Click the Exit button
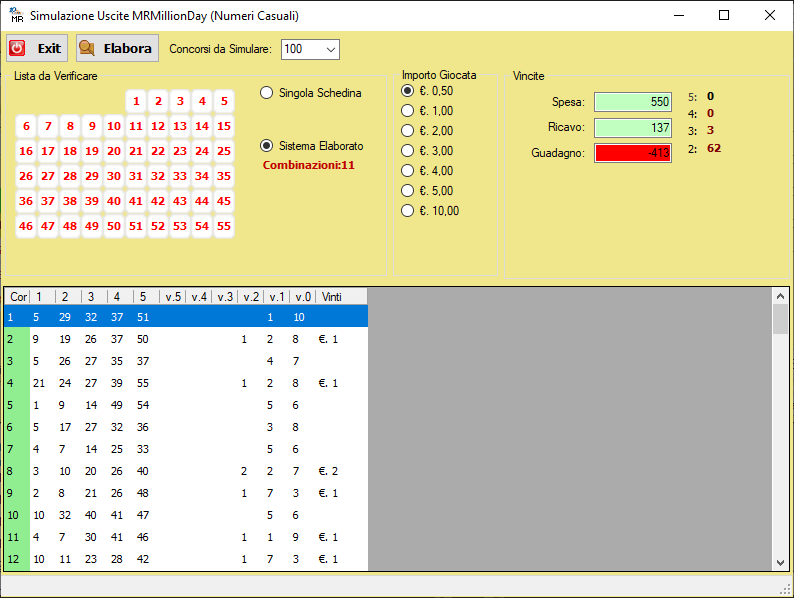This screenshot has width=794, height=598. 37,48
